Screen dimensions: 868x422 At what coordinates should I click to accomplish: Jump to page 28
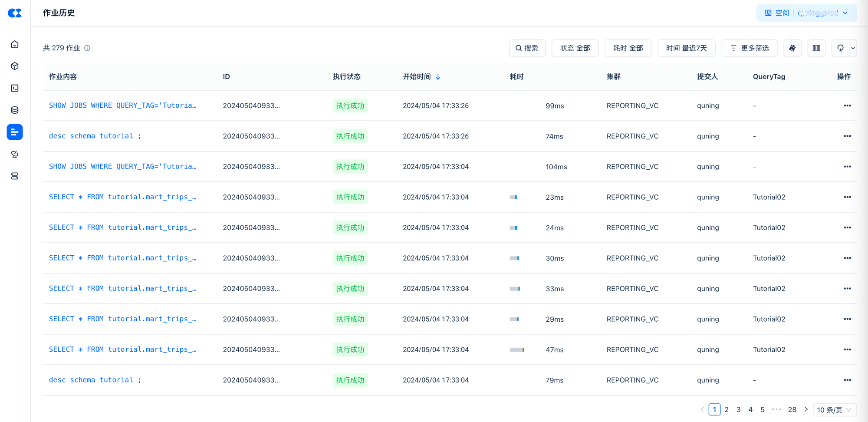pos(792,409)
